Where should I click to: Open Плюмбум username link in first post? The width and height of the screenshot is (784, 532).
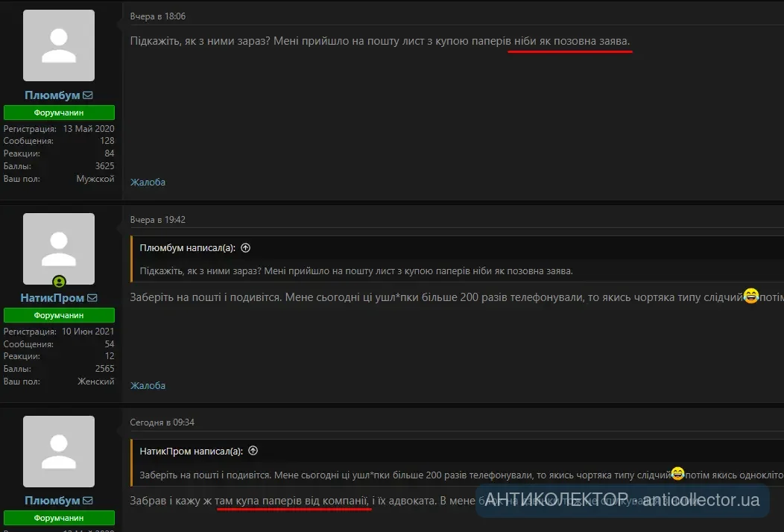[x=52, y=95]
